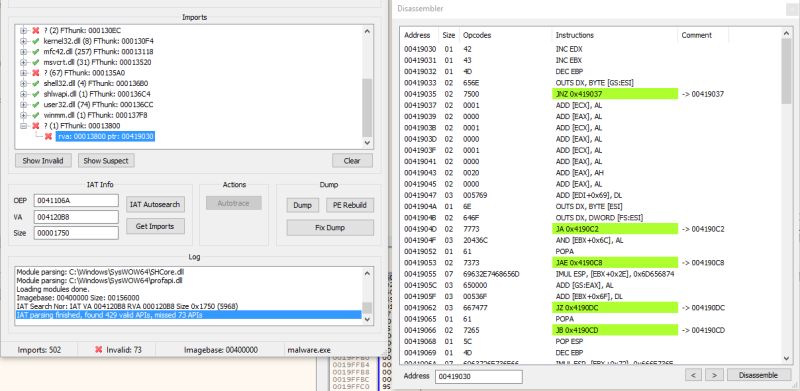The image size is (800, 391).
Task: Click Get Imports button
Action: point(155,226)
